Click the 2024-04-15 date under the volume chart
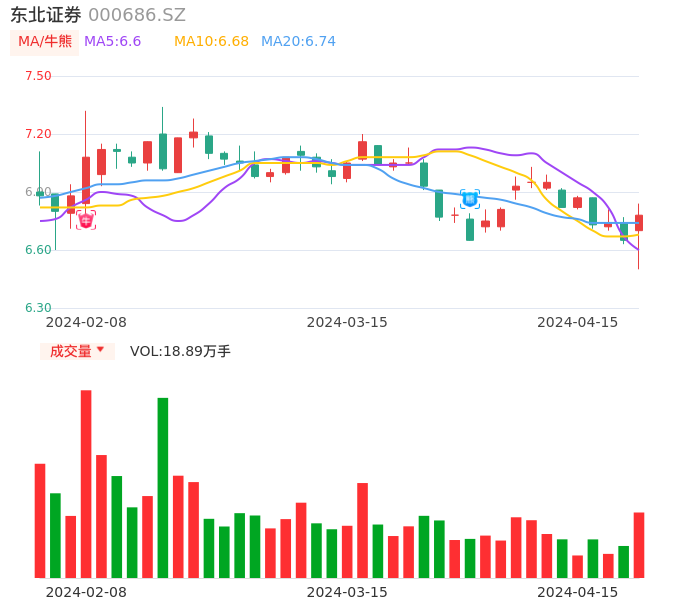Viewport: 686px width, 606px height. tap(577, 592)
